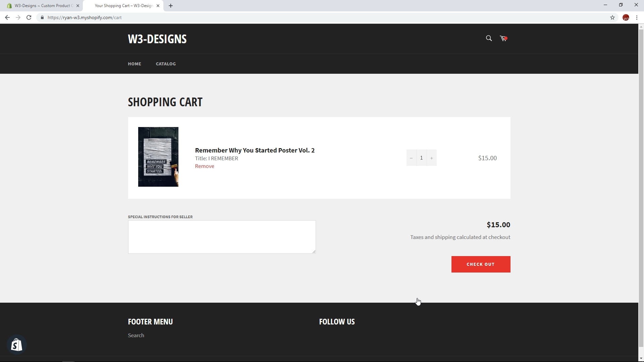Click scrollbar down arrow
Screen dimensions: 644x362
[641, 359]
